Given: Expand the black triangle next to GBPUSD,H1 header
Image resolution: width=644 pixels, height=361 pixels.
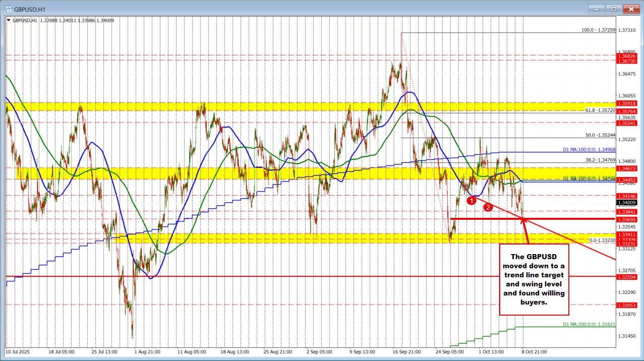Looking at the screenshot, I should point(8,21).
